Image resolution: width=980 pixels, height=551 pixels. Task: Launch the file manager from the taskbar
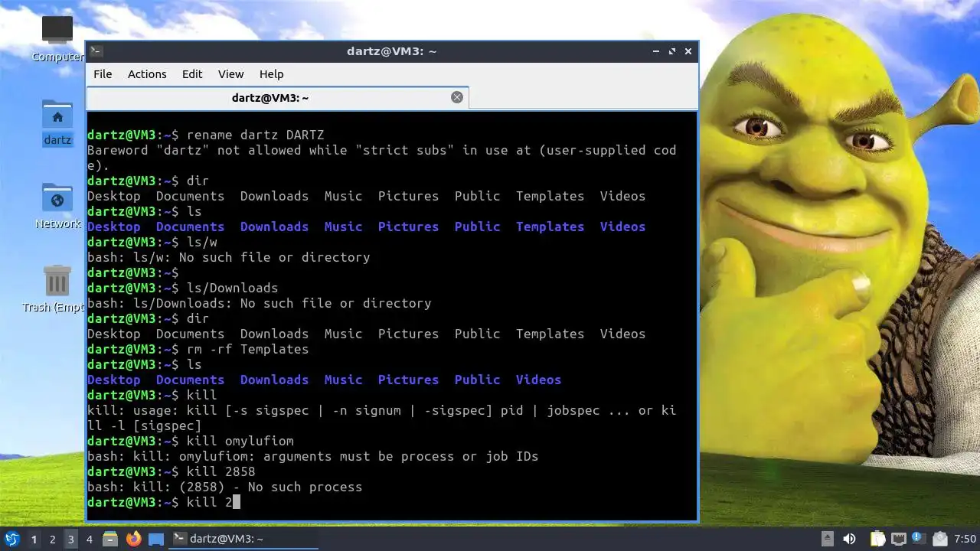(x=110, y=539)
